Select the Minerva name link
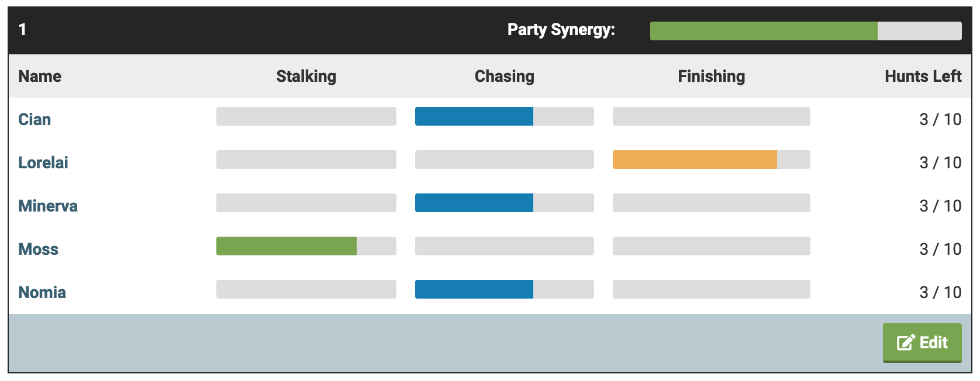This screenshot has width=980, height=381. click(x=48, y=206)
